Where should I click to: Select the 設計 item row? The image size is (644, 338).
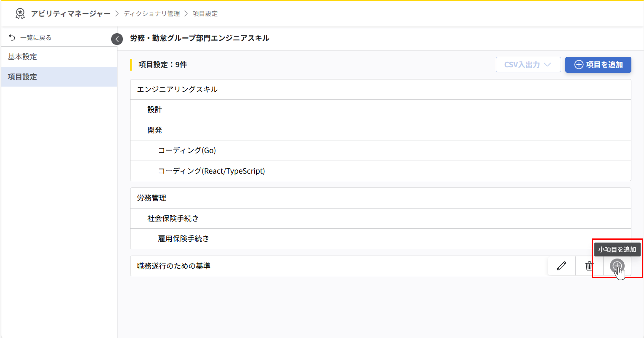coord(155,110)
